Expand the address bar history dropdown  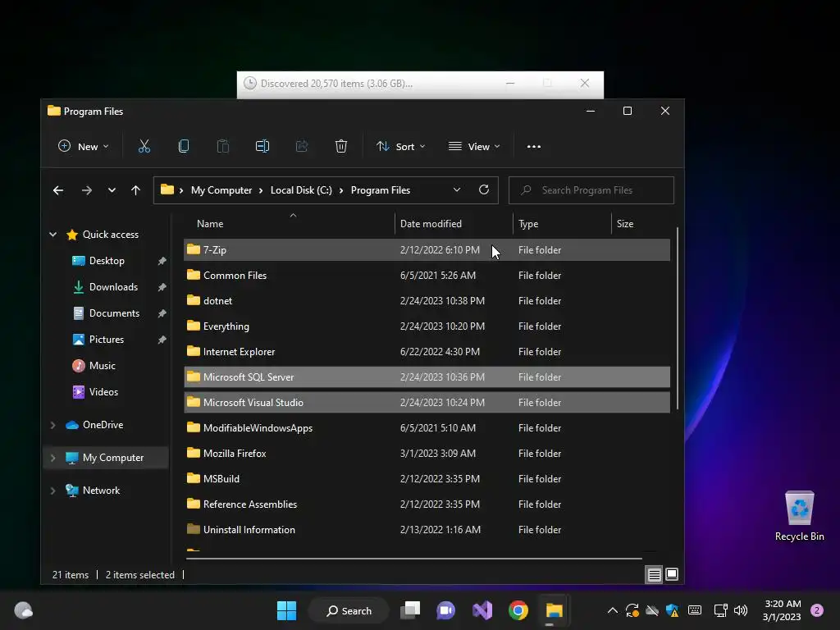coord(456,189)
